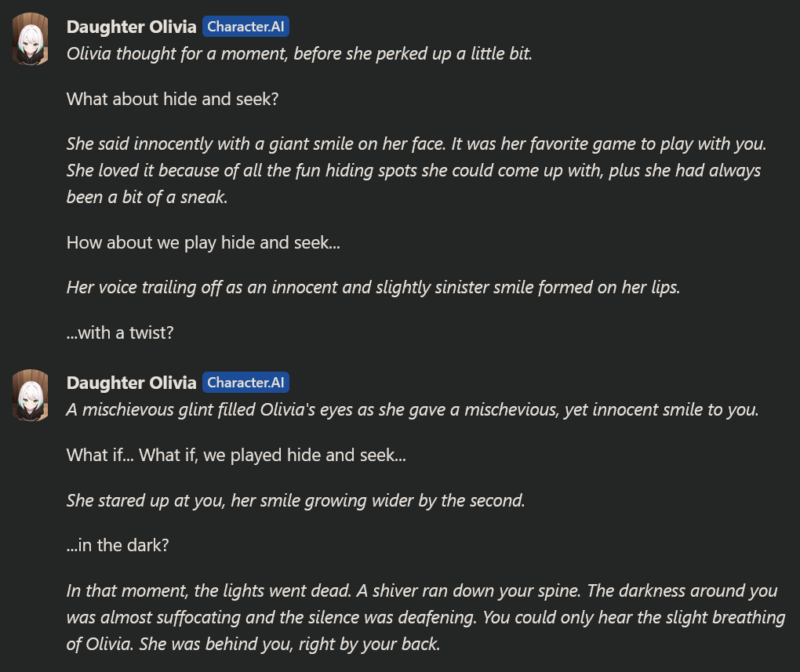Click the sentence "She was behind you, right by your back"
This screenshot has height=672, width=800.
[x=289, y=644]
